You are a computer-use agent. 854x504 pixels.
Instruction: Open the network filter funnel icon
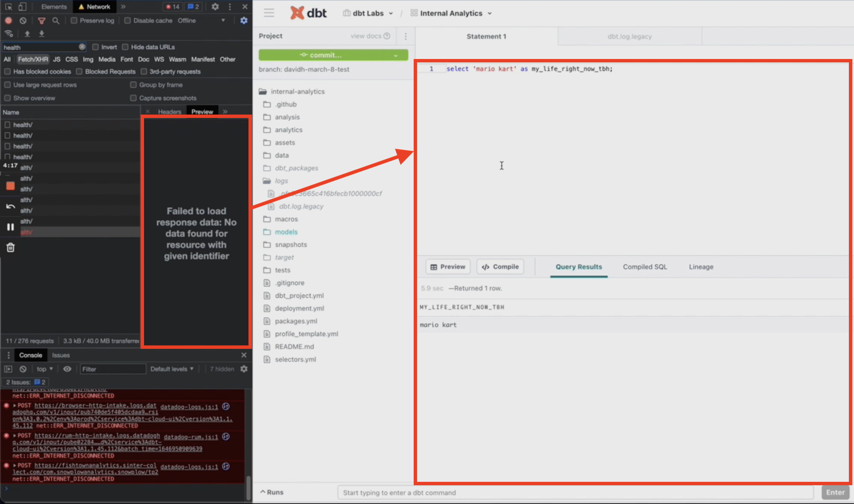coord(42,20)
